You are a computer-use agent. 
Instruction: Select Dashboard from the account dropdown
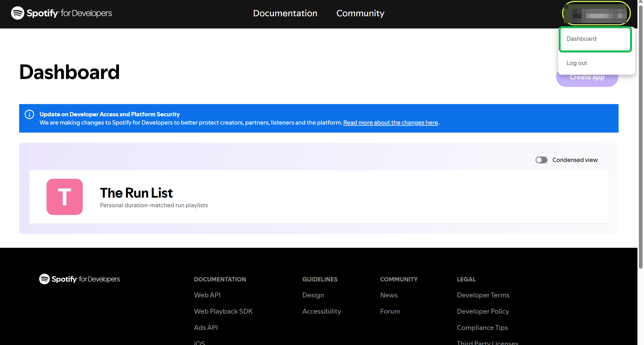coord(595,39)
